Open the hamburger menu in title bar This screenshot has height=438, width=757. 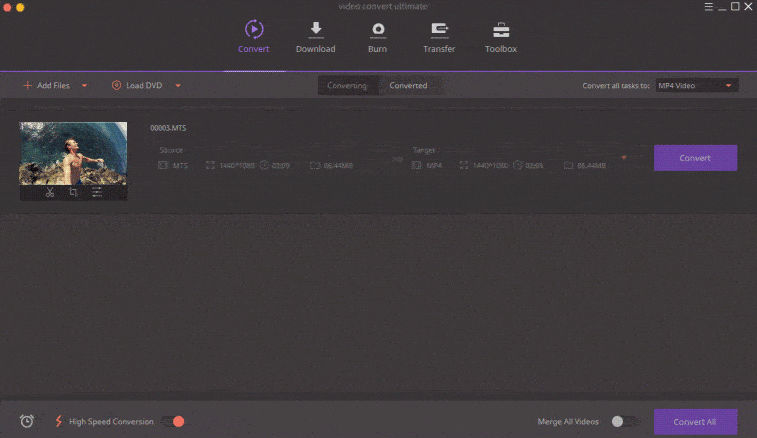coord(708,6)
